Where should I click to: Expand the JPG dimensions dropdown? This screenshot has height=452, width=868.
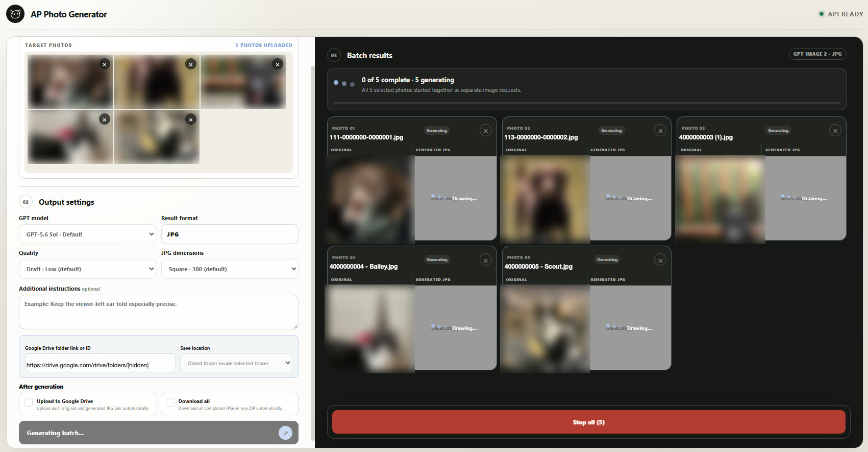pos(230,269)
